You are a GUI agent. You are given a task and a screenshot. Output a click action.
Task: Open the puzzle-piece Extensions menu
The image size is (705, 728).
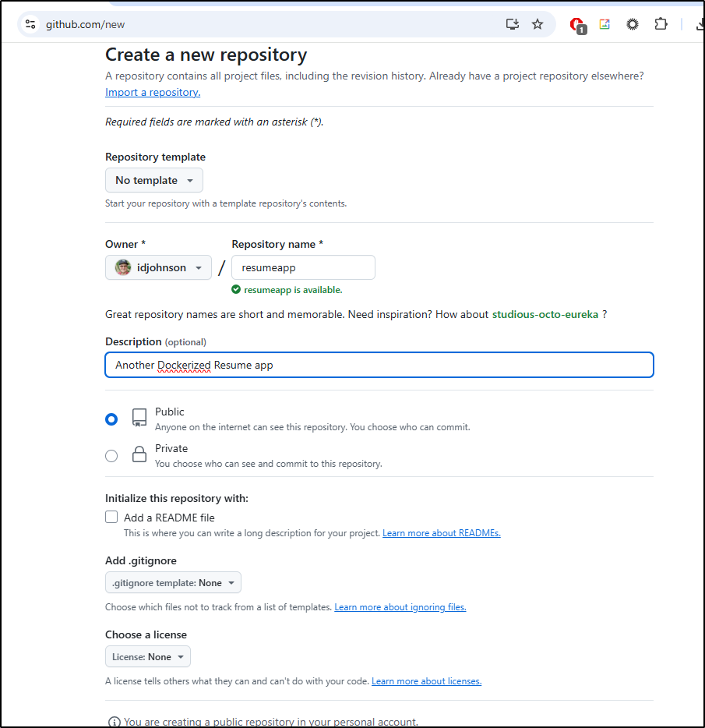pos(661,24)
